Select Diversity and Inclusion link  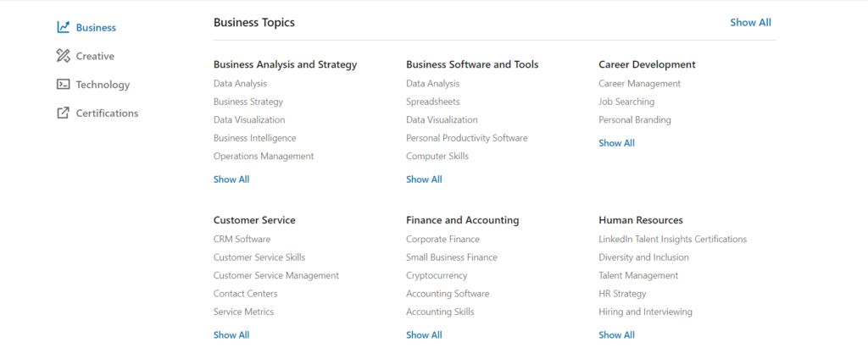click(x=643, y=257)
